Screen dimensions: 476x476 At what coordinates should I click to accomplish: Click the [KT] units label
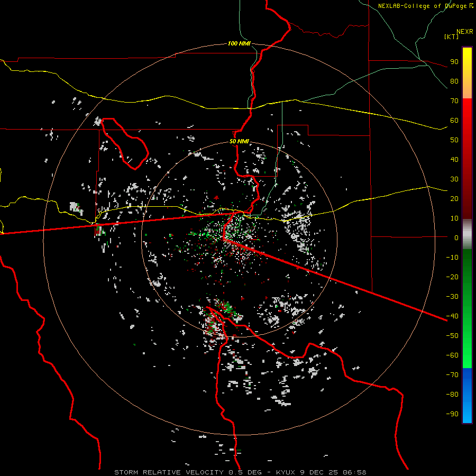point(452,36)
